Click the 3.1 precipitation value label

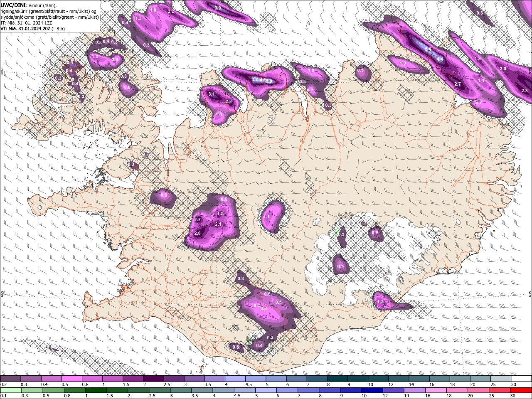click(212, 94)
